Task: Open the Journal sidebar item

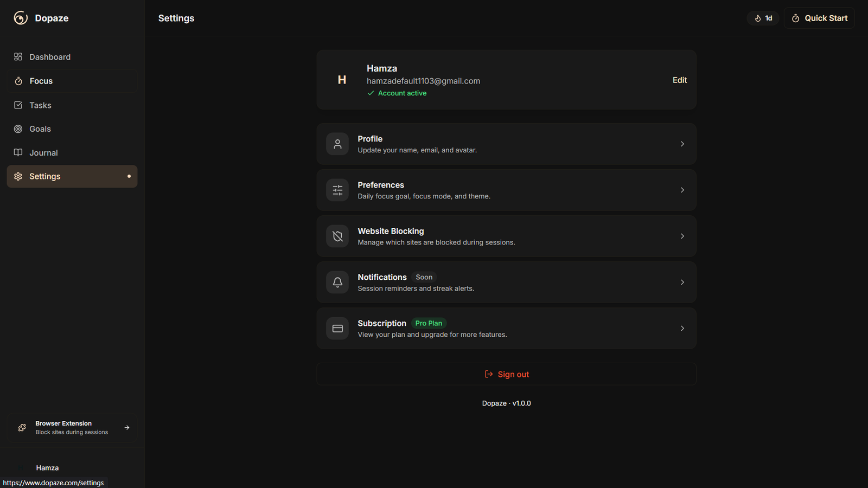Action: (43, 153)
